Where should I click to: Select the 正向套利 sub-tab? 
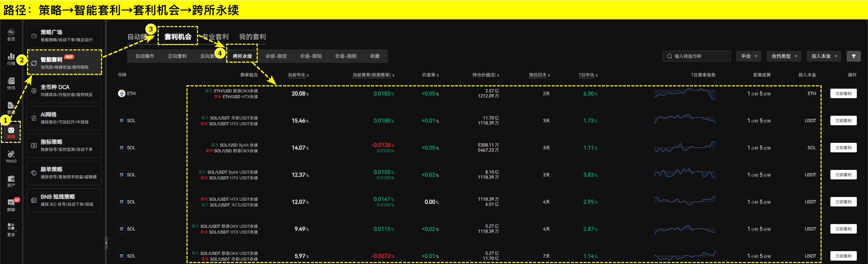177,56
